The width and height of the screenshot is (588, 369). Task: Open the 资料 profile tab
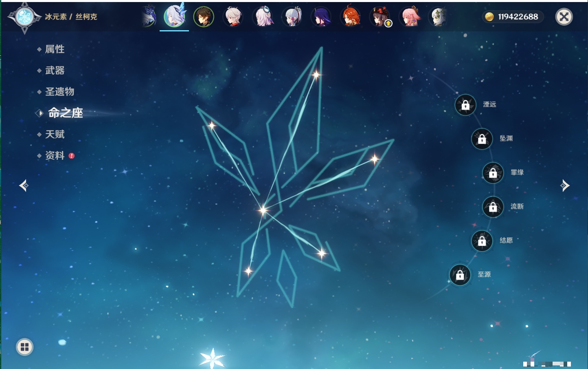(x=55, y=155)
